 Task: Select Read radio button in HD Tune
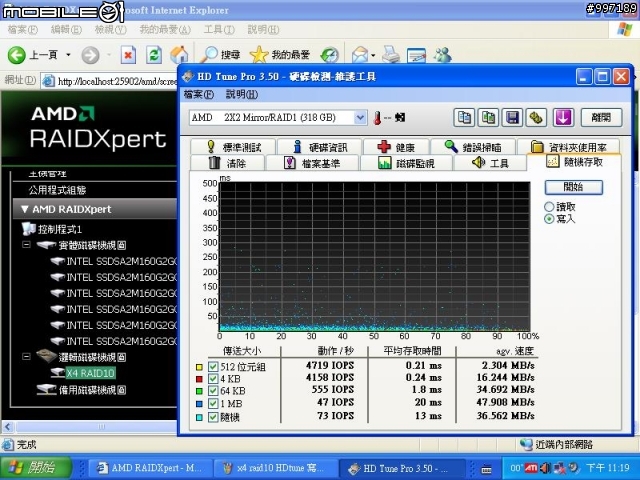coord(549,207)
